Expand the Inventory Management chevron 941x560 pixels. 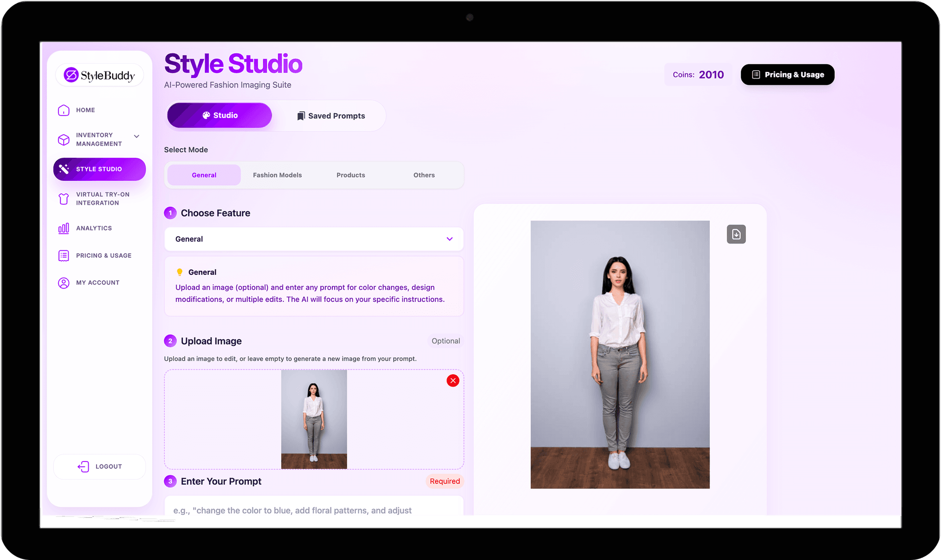click(x=137, y=136)
